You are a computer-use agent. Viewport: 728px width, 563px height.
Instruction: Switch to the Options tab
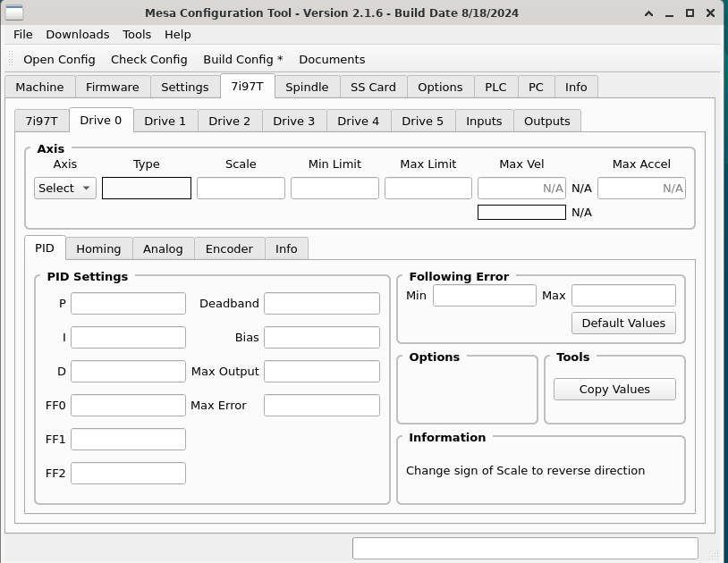point(440,88)
